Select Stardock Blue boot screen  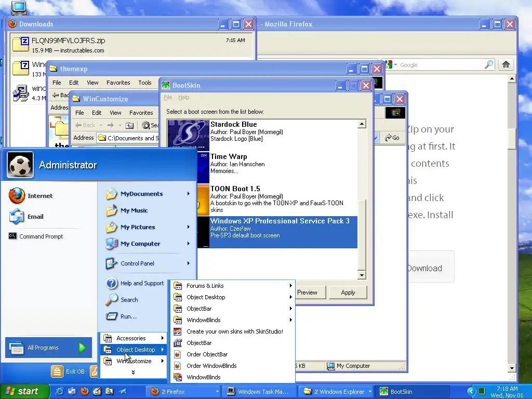(262, 135)
